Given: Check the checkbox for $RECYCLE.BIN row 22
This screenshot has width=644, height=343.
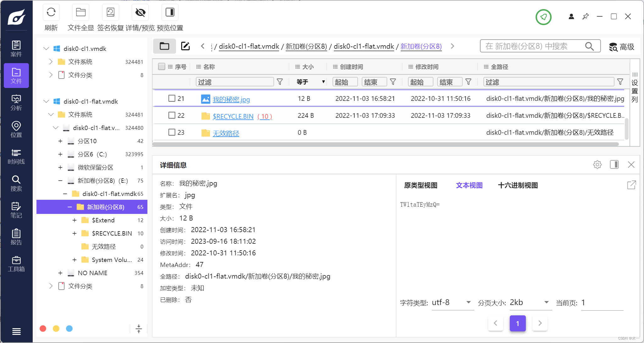Looking at the screenshot, I should coord(172,115).
